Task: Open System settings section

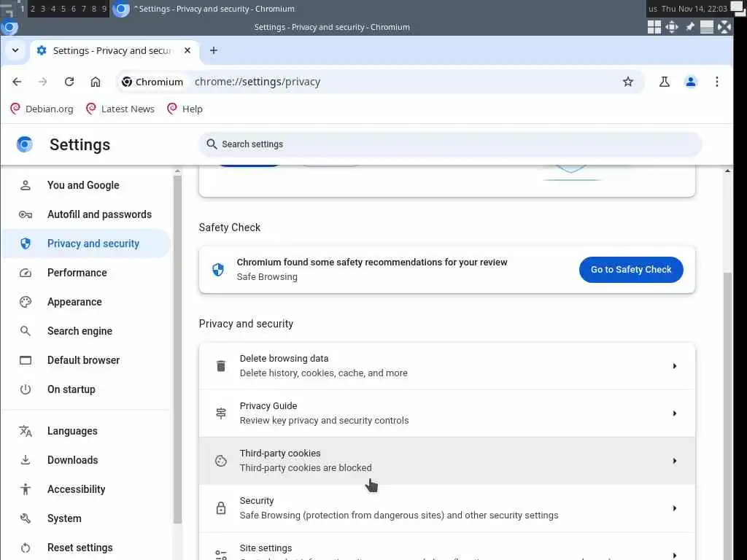Action: [x=86, y=518]
